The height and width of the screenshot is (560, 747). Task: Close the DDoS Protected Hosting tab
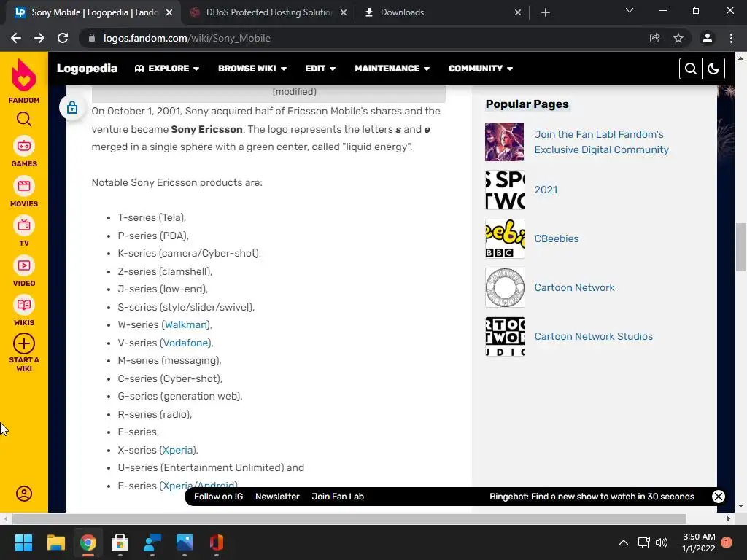[x=344, y=12]
